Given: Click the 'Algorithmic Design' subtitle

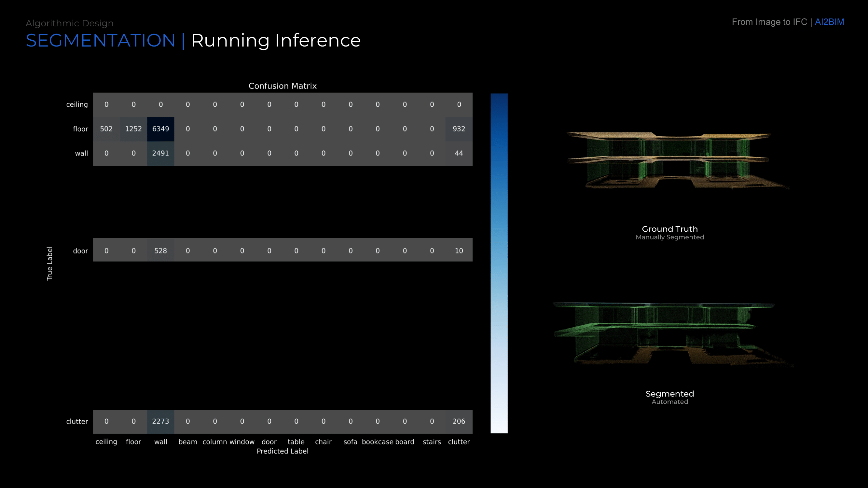Looking at the screenshot, I should coord(69,23).
